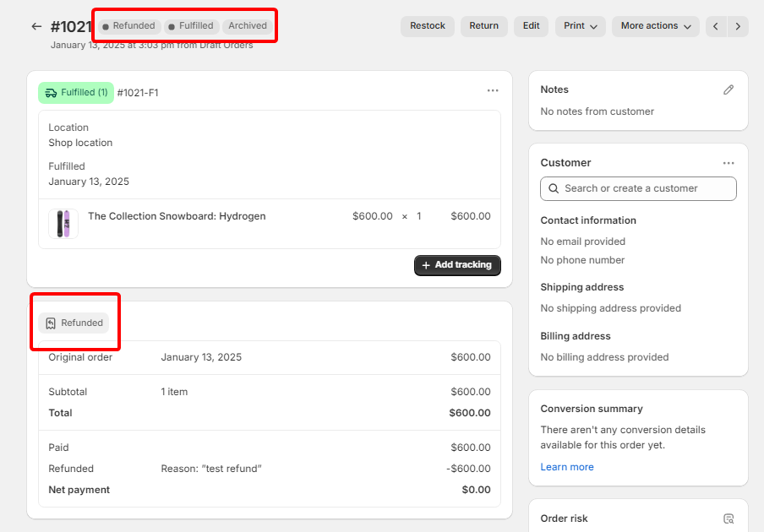Click the Refunded receipt badge in payment card
Image resolution: width=764 pixels, height=532 pixels.
(74, 323)
